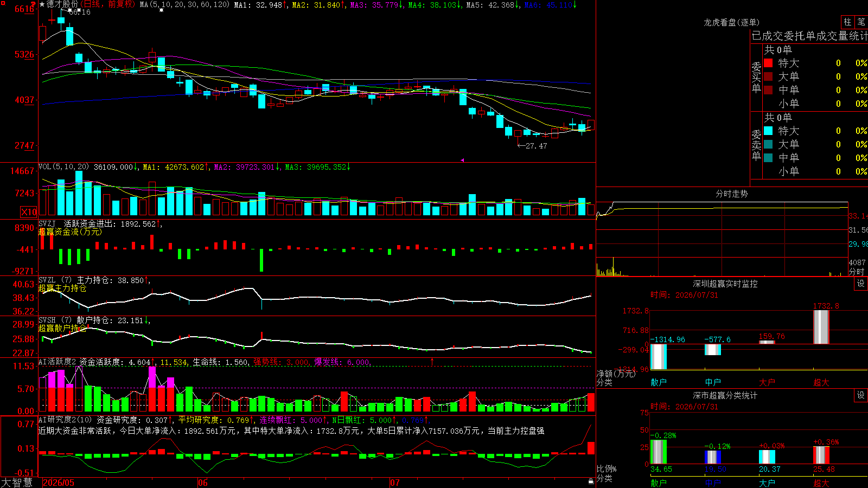Click the VOL(5,10,20) indicator label
The width and height of the screenshot is (868, 488).
click(64, 167)
